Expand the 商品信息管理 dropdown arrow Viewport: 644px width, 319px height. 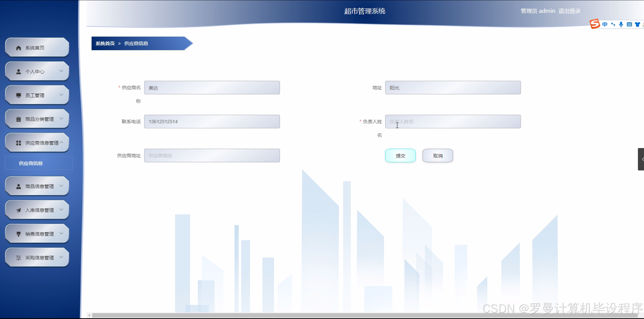[x=62, y=186]
